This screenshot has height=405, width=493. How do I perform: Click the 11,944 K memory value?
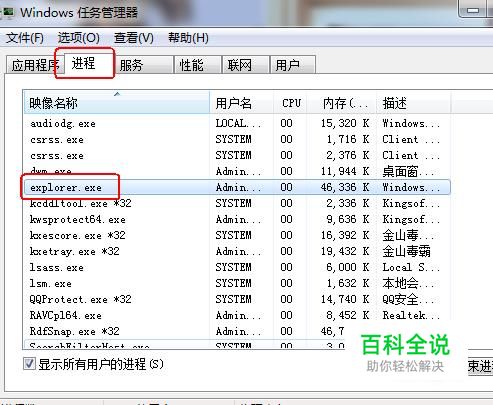tap(345, 171)
